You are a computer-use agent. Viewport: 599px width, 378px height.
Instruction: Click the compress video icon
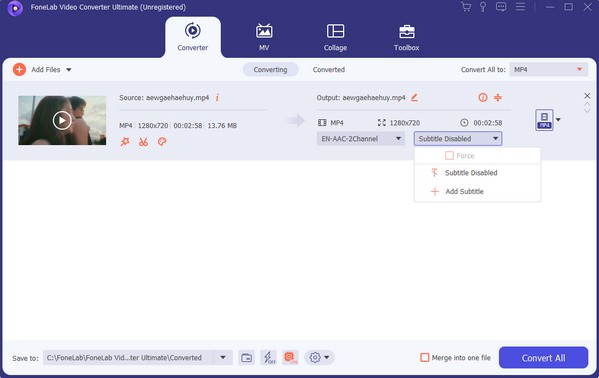pos(498,97)
